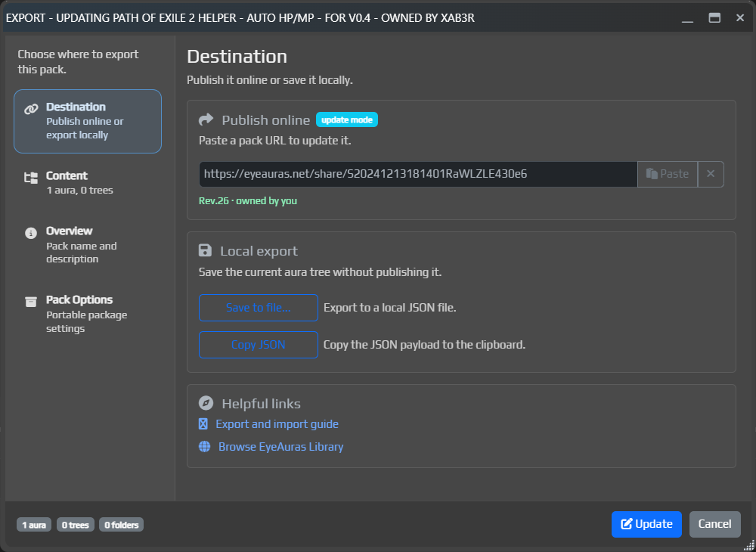Click Save to file for local export
The height and width of the screenshot is (552, 756).
[x=258, y=307]
